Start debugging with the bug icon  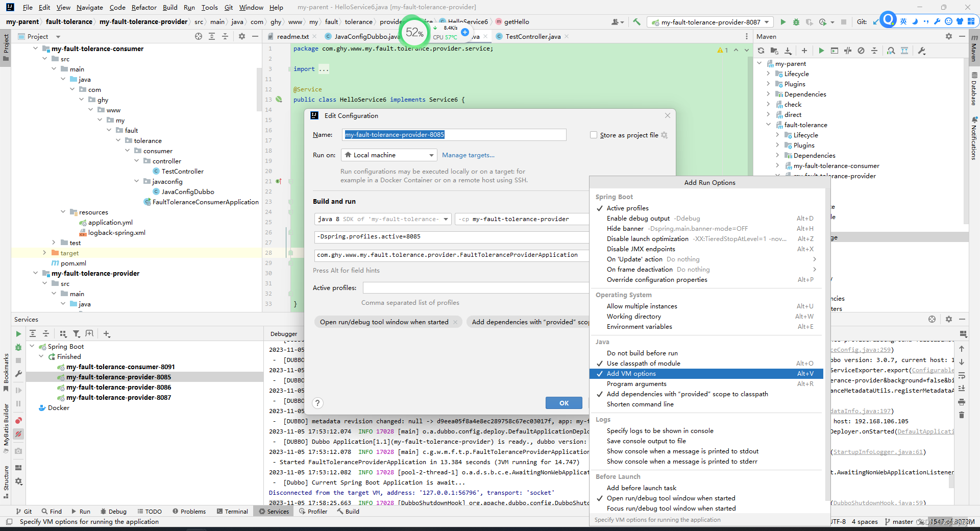797,22
